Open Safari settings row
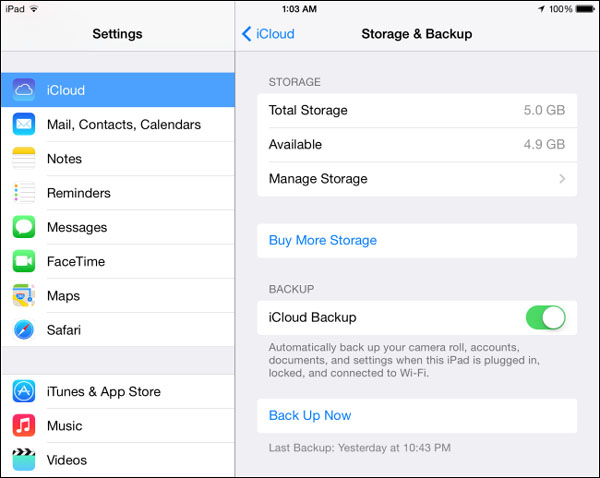Image resolution: width=600 pixels, height=478 pixels. click(118, 330)
